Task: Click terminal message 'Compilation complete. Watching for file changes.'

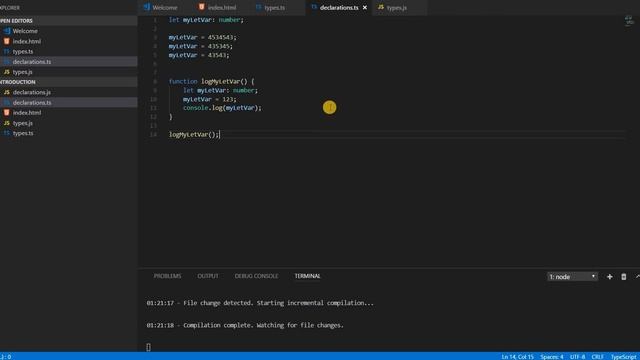Action: click(263, 325)
